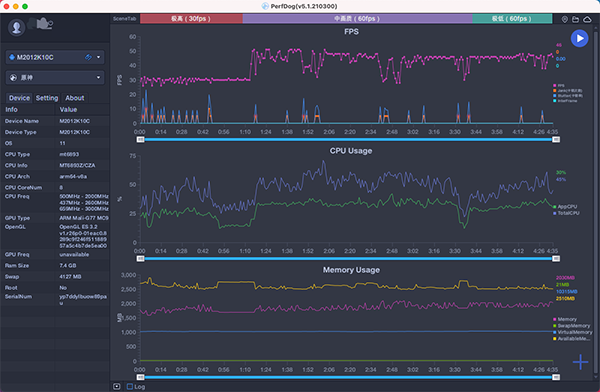Select the Device Name row
Viewport: 600px width, 392px height.
(55, 121)
